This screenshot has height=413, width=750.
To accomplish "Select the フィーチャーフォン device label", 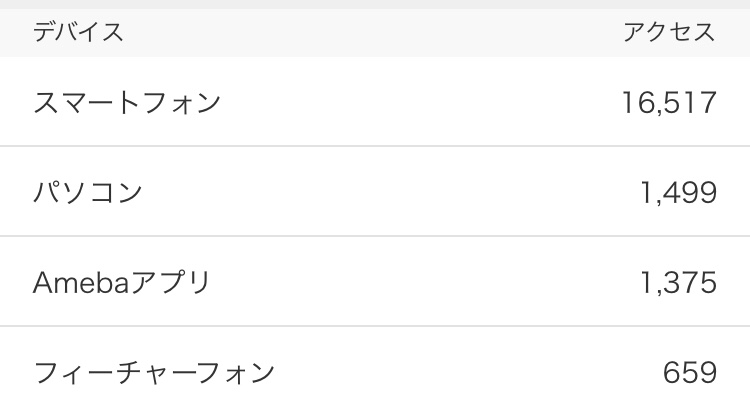I will point(154,374).
